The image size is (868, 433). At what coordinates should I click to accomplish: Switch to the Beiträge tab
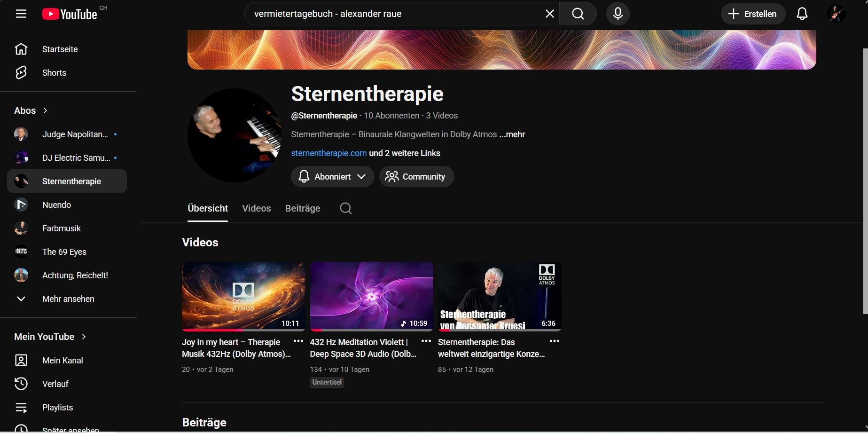pyautogui.click(x=303, y=208)
